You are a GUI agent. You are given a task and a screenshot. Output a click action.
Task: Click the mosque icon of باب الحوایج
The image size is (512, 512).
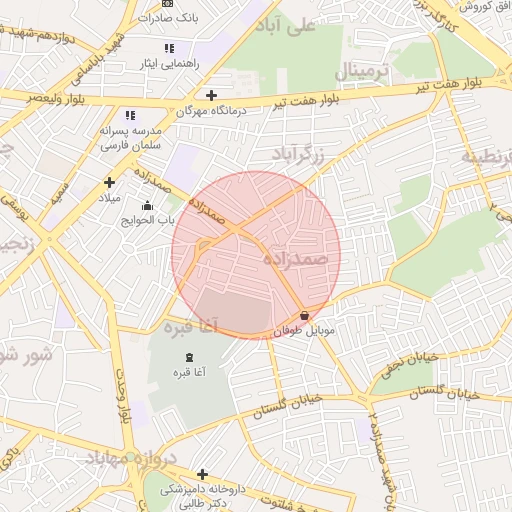pos(147,206)
